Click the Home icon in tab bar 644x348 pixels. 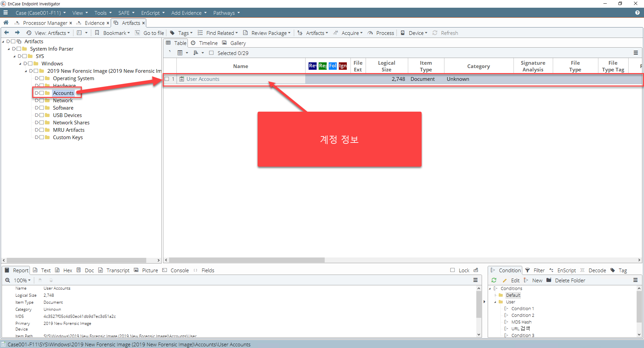point(6,22)
